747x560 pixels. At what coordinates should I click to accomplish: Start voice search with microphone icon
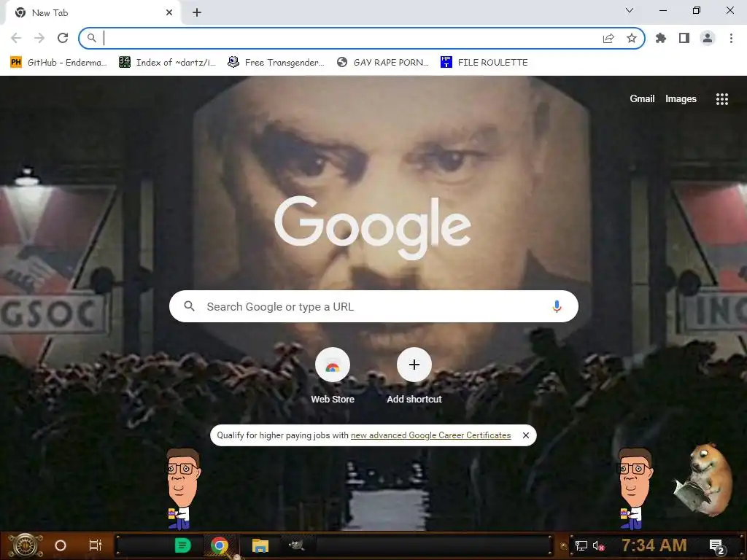[557, 306]
